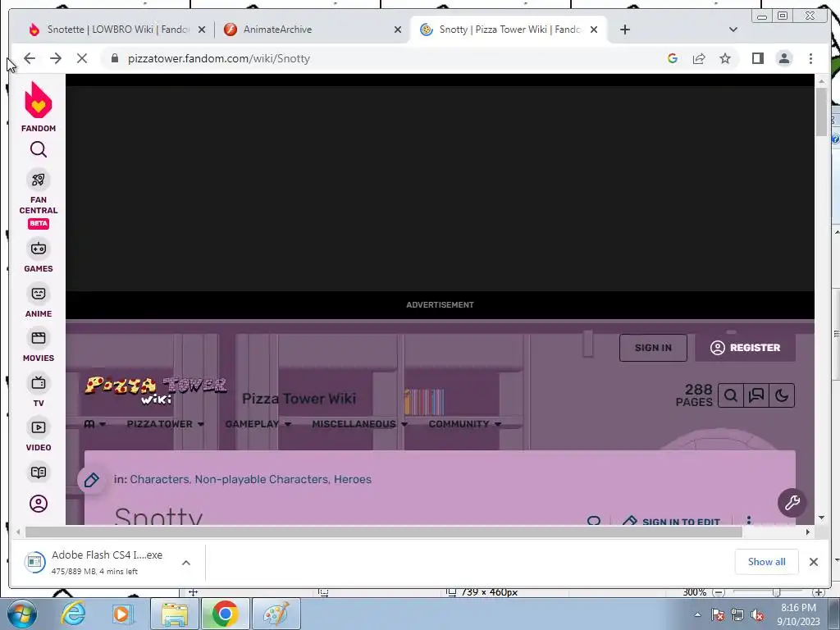Expand the MISCELLANEOUS nav menu
Screen dimensions: 840x630
359,424
